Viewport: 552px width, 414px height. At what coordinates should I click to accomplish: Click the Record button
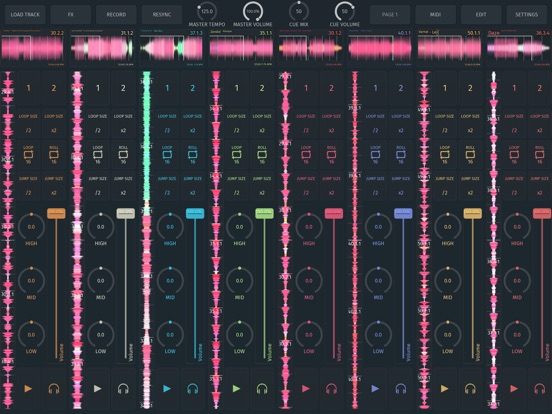coord(116,14)
